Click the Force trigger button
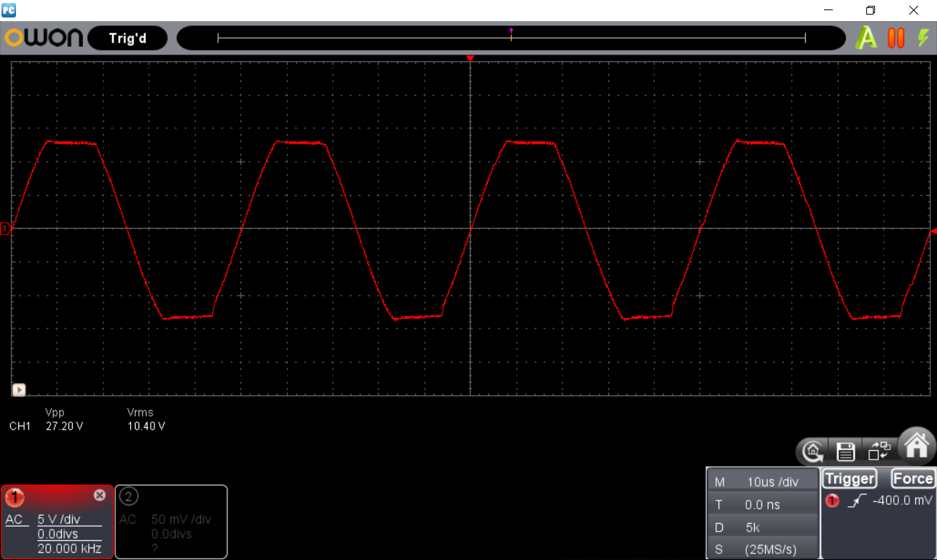 click(912, 478)
